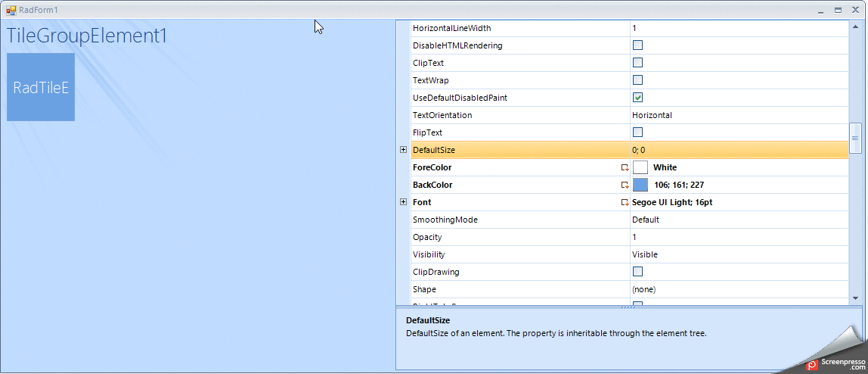The height and width of the screenshot is (374, 868).
Task: Select the Visibility property value
Action: (738, 254)
